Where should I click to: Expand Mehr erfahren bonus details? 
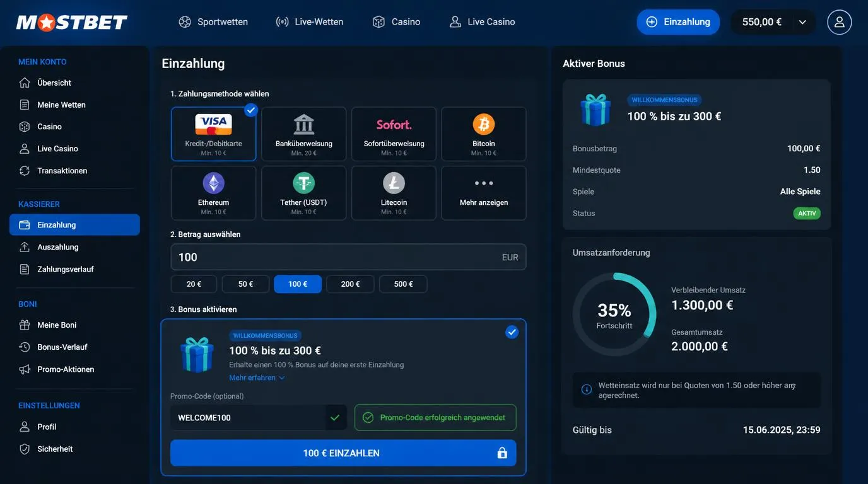point(257,377)
